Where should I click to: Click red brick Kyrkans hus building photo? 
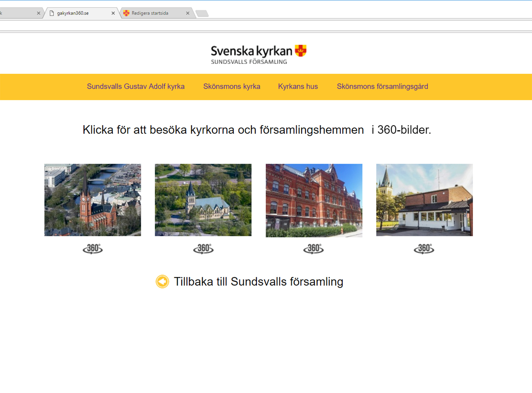314,200
